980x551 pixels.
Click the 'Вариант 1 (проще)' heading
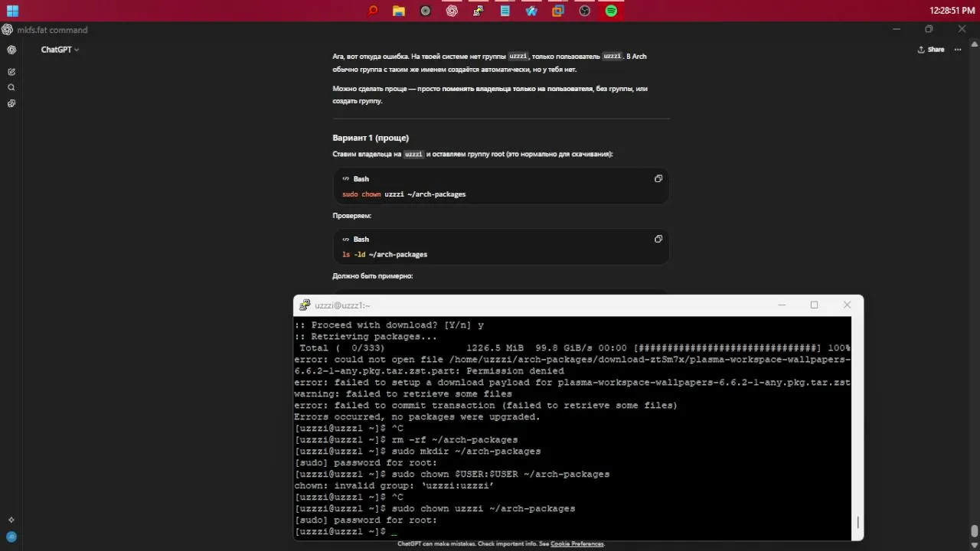pyautogui.click(x=371, y=138)
